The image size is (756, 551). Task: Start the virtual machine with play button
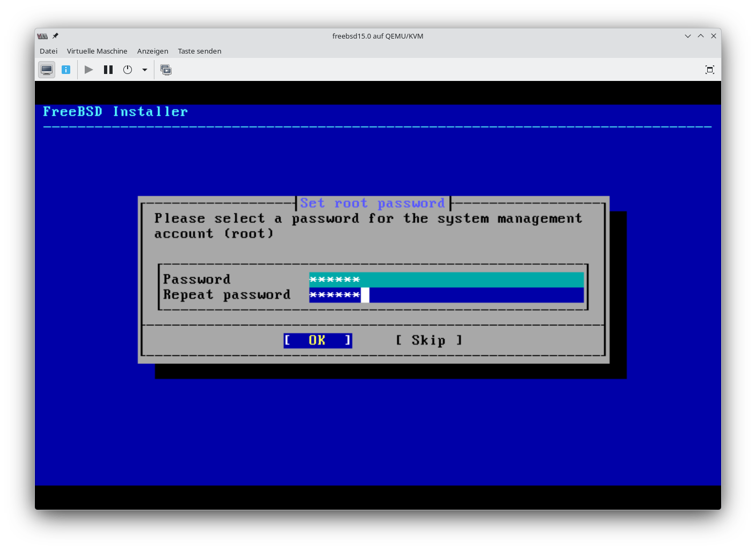click(89, 70)
